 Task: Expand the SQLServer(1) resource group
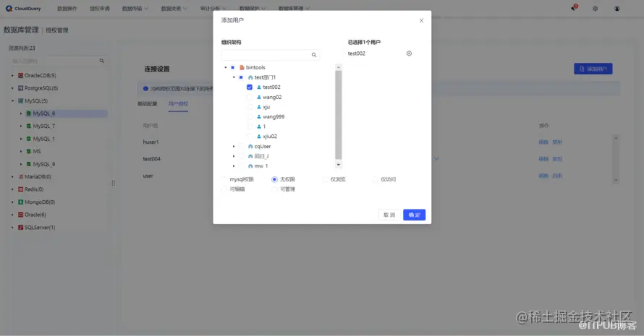(12, 228)
